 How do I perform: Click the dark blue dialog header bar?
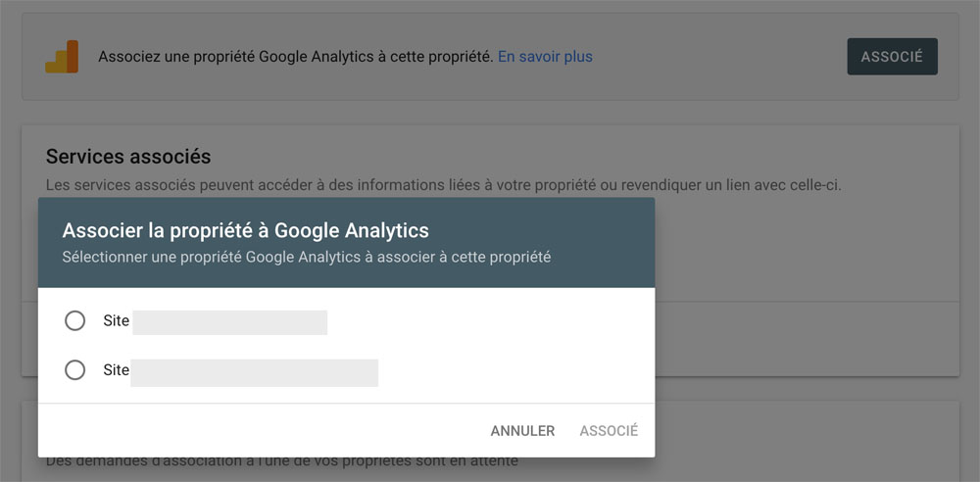[346, 243]
